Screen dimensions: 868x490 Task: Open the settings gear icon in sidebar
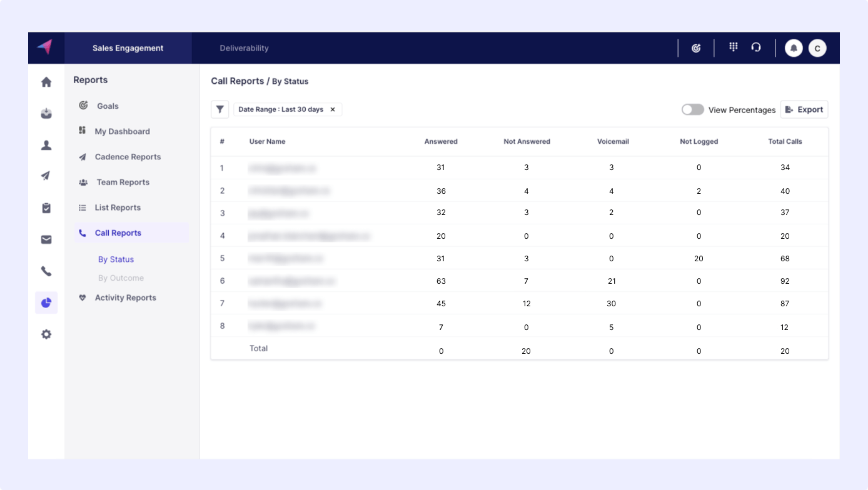46,334
